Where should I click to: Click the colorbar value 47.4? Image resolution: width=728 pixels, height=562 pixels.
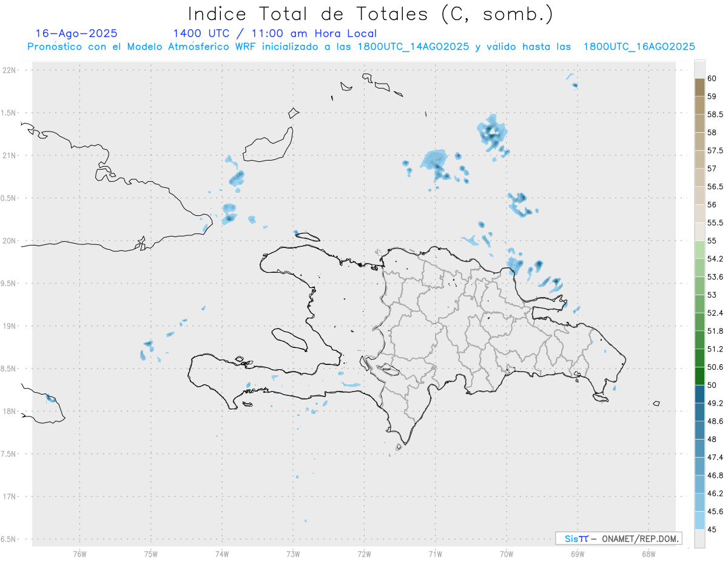point(715,457)
